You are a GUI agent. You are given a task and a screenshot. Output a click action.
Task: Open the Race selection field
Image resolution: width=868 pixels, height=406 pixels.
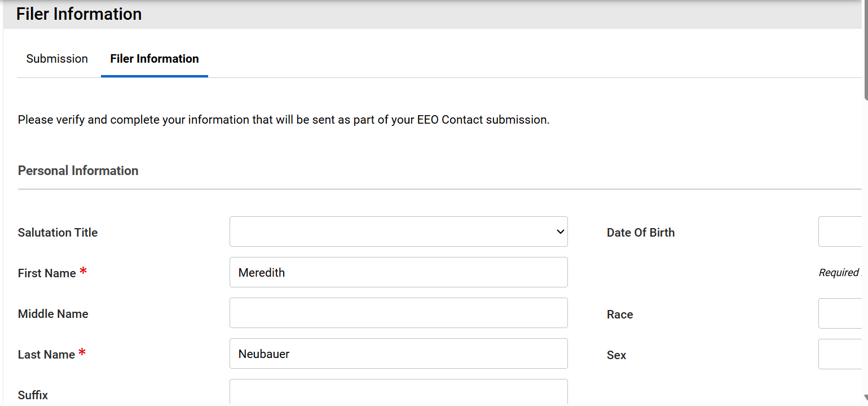tap(839, 314)
